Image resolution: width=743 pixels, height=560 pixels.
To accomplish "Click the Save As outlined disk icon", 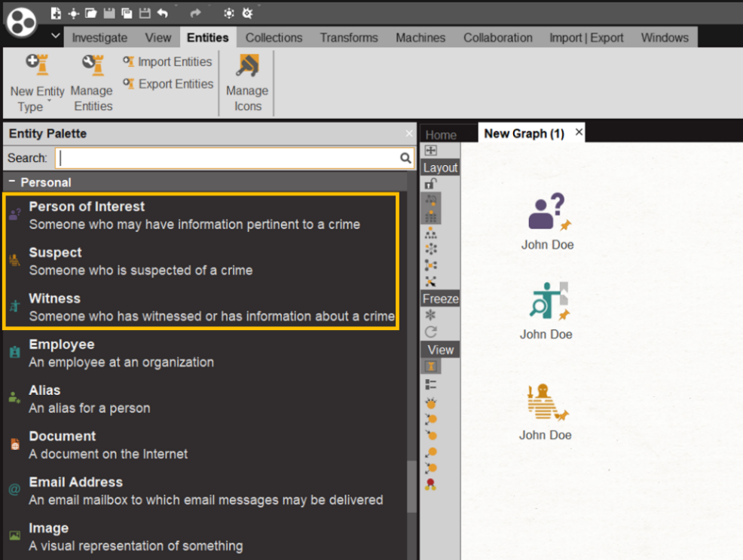I will (x=145, y=14).
